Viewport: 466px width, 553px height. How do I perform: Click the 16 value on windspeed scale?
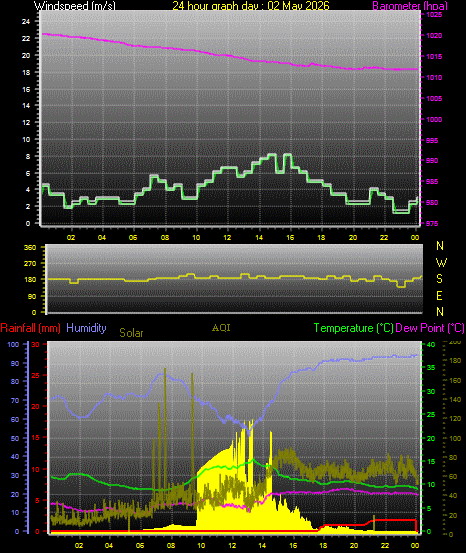point(26,90)
